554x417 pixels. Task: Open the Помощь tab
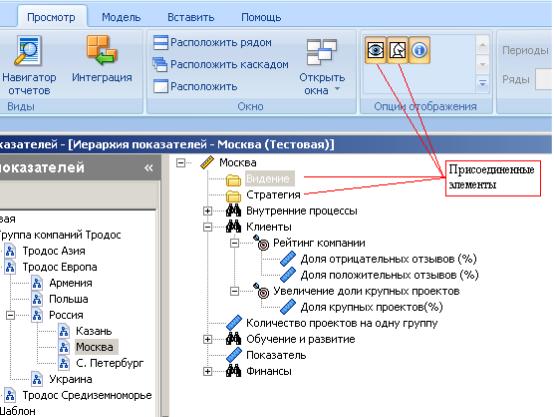point(261,17)
